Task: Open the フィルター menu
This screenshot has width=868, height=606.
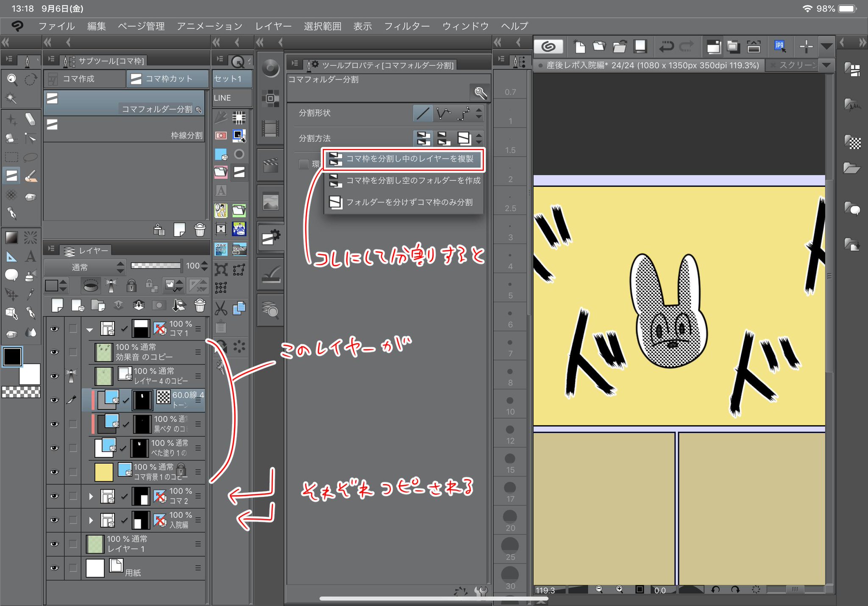Action: click(407, 26)
